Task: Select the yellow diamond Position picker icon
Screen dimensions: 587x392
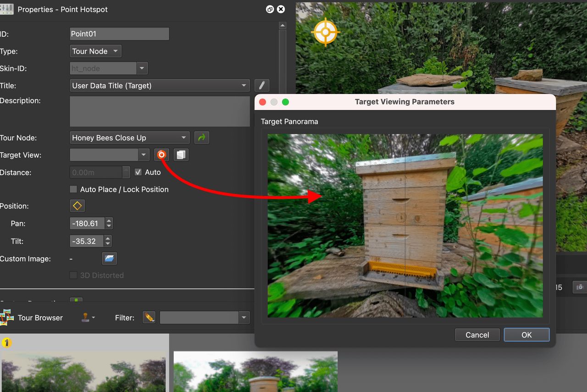Action: (77, 205)
